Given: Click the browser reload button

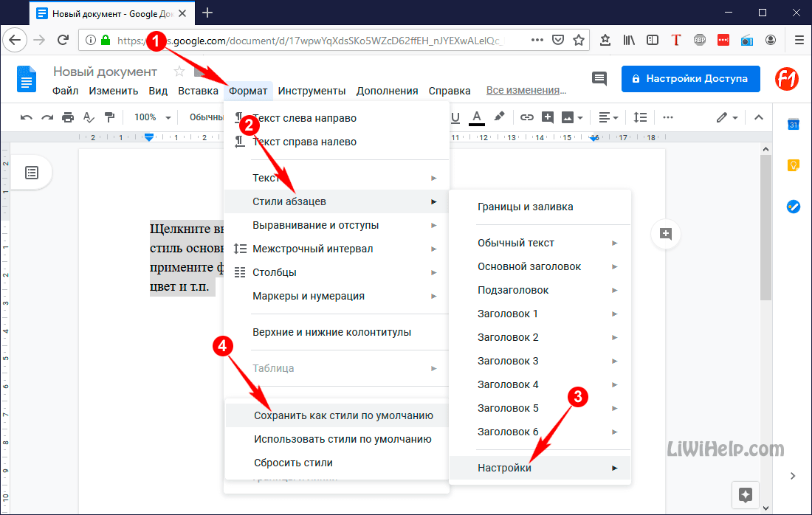Looking at the screenshot, I should point(63,40).
